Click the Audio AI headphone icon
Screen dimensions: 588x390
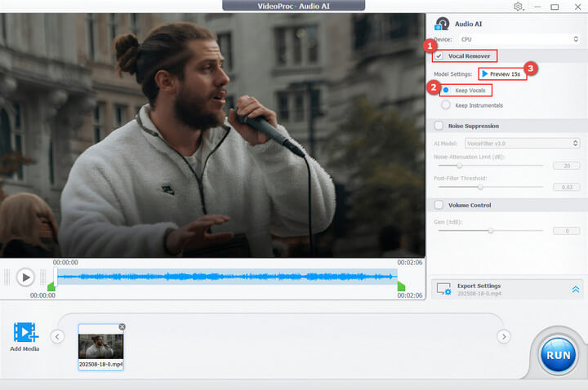[x=442, y=24]
